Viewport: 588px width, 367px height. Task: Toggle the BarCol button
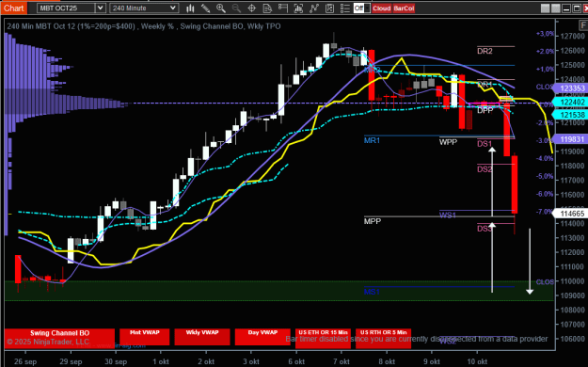[404, 8]
